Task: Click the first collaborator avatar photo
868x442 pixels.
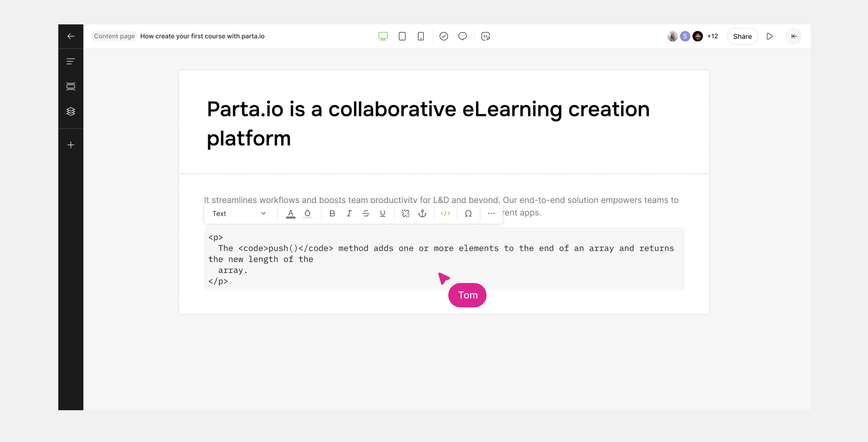Action: tap(672, 36)
